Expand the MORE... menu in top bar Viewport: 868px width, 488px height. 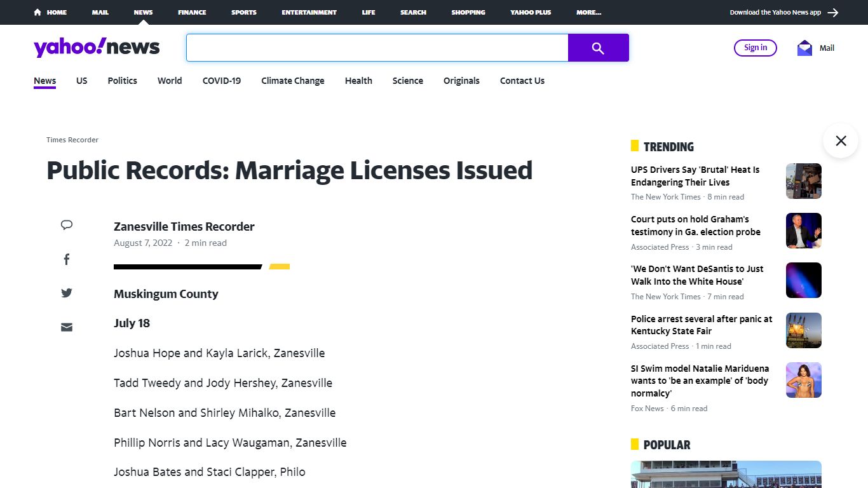coord(589,12)
